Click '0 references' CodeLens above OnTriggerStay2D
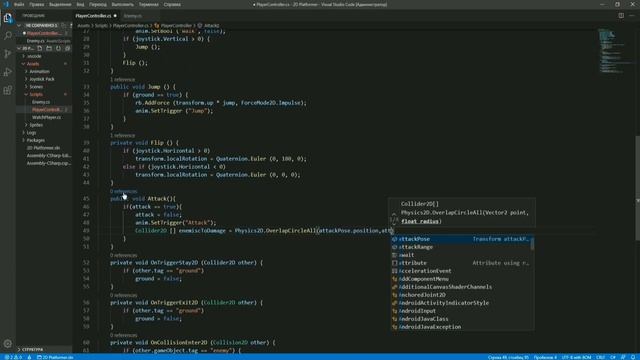The image size is (640, 360). pyautogui.click(x=124, y=255)
